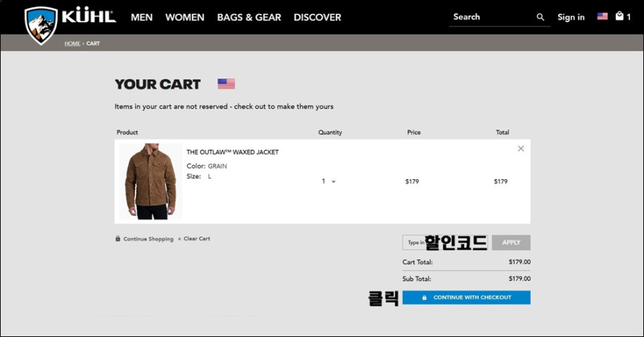The width and height of the screenshot is (644, 337).
Task: Click the US flag beside Your Cart
Action: click(227, 84)
